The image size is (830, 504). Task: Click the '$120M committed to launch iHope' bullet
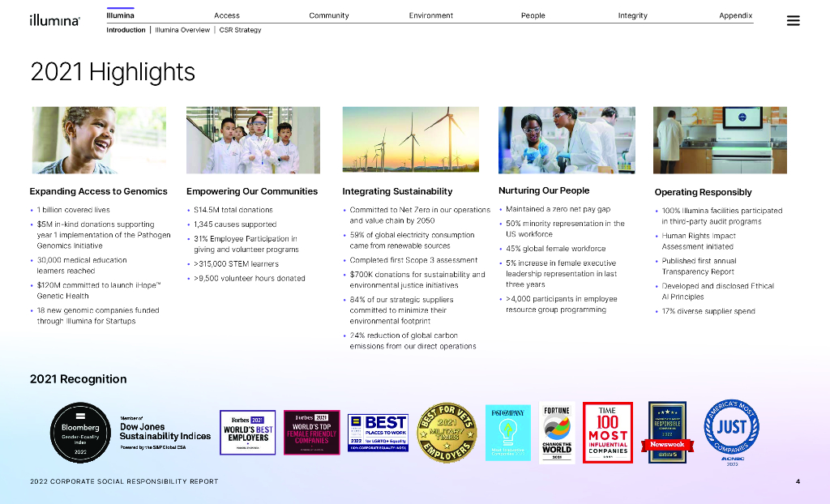[x=99, y=290]
